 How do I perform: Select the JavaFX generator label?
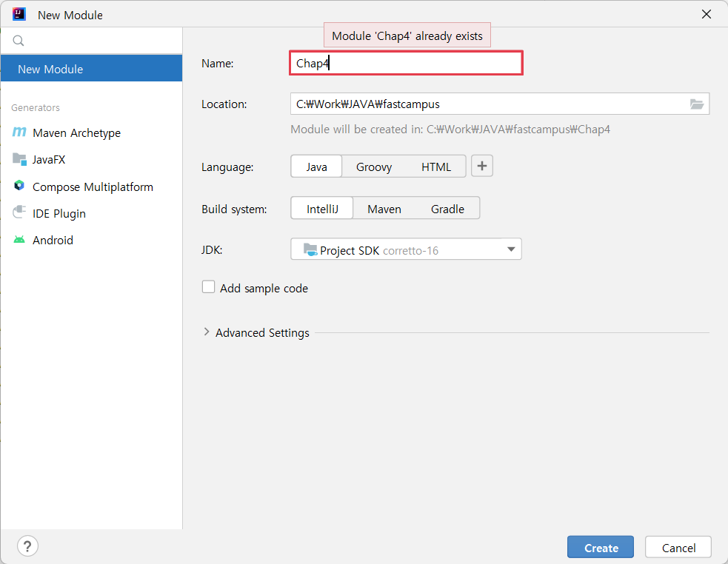coord(49,160)
